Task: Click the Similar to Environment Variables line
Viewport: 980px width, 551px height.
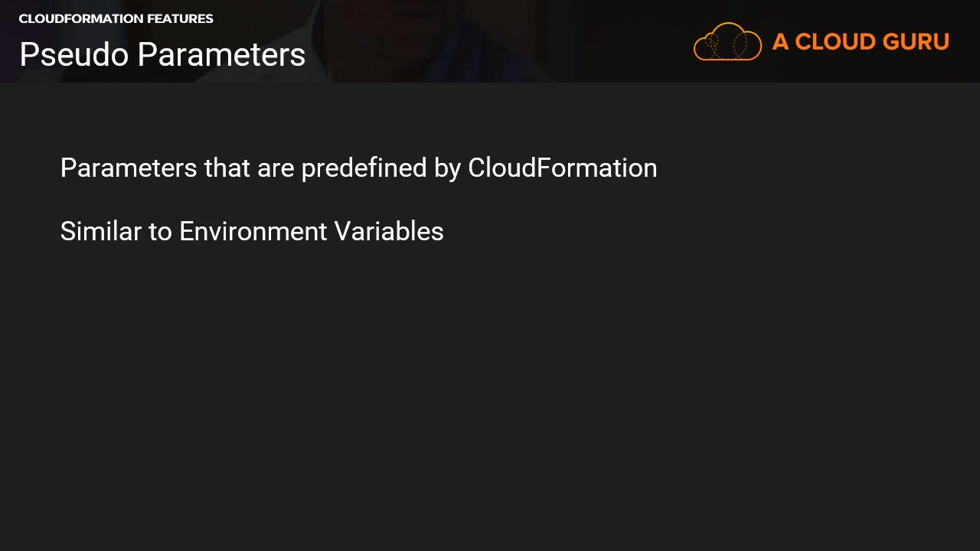Action: pyautogui.click(x=252, y=231)
